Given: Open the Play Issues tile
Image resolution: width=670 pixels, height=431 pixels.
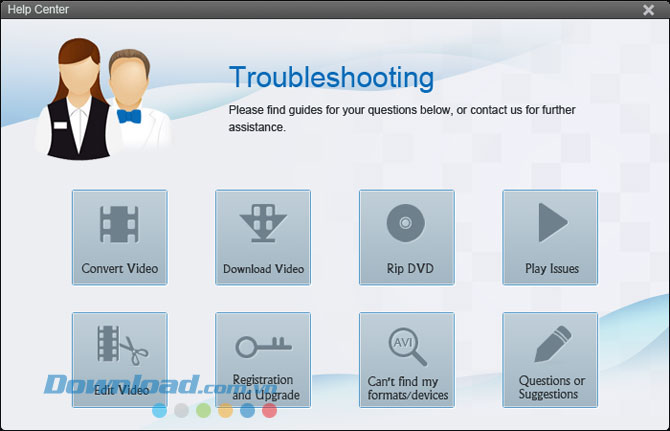Looking at the screenshot, I should click(x=550, y=237).
